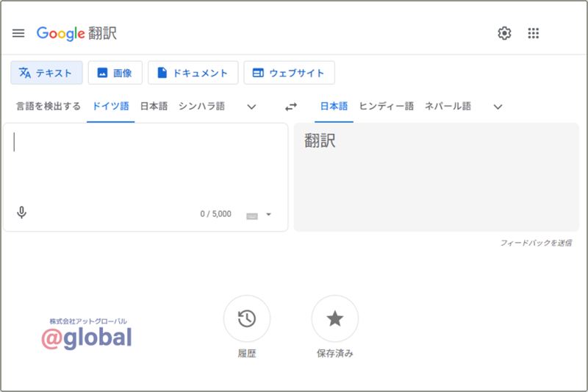Select 日本語 as target language
The height and width of the screenshot is (392, 588).
(334, 107)
